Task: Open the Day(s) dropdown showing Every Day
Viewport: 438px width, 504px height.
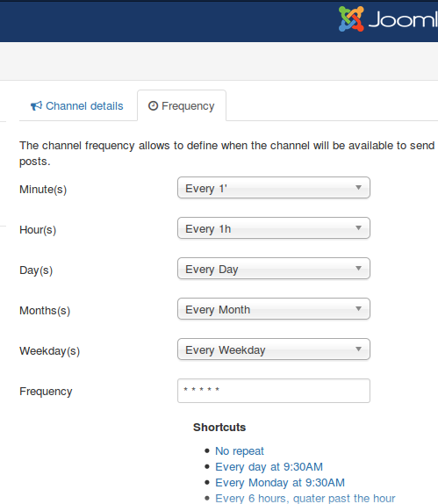Action: point(274,269)
